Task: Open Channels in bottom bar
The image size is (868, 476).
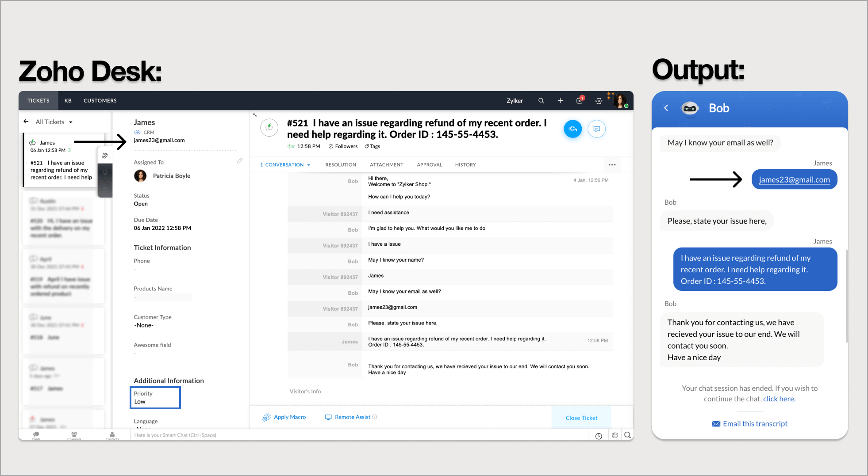Action: [74, 436]
